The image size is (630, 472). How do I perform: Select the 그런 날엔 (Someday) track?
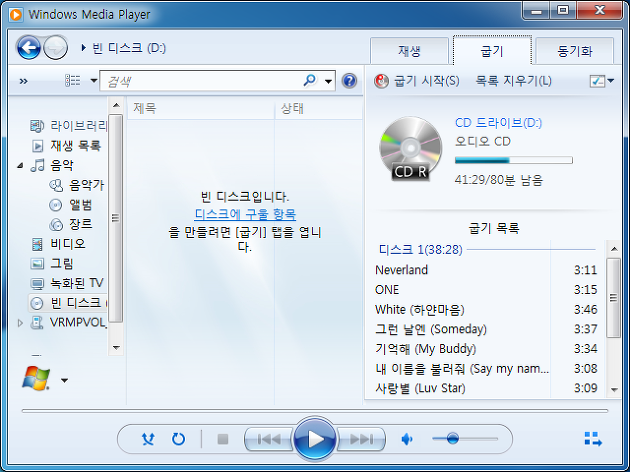click(486, 329)
